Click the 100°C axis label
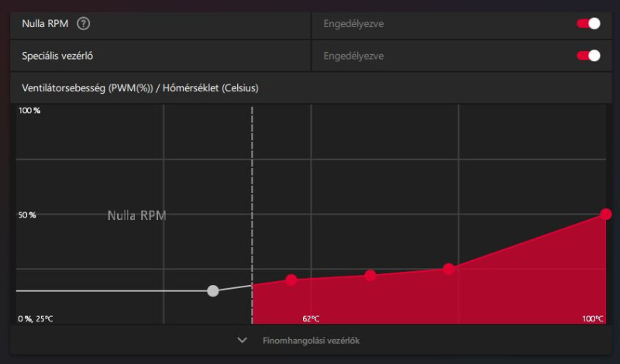The height and width of the screenshot is (364, 620). pyautogui.click(x=593, y=318)
